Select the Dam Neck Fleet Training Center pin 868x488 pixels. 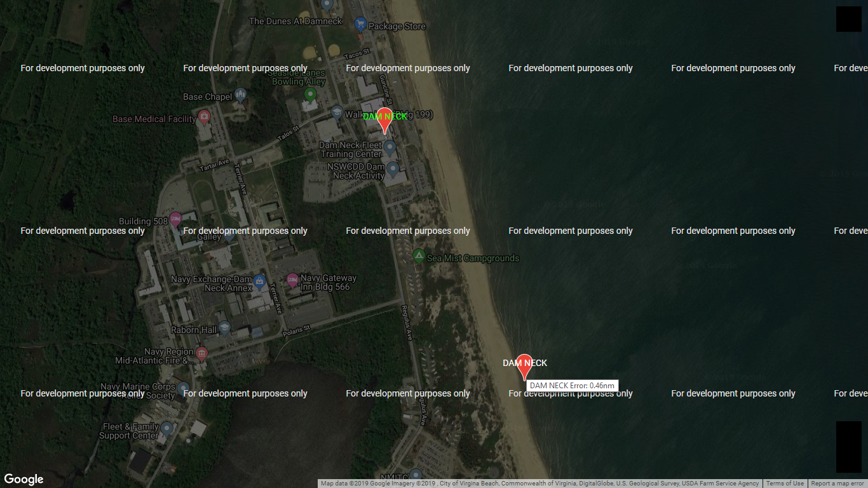pyautogui.click(x=390, y=148)
